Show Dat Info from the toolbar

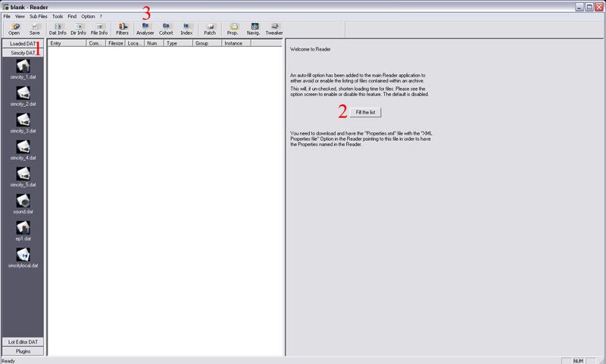[58, 29]
